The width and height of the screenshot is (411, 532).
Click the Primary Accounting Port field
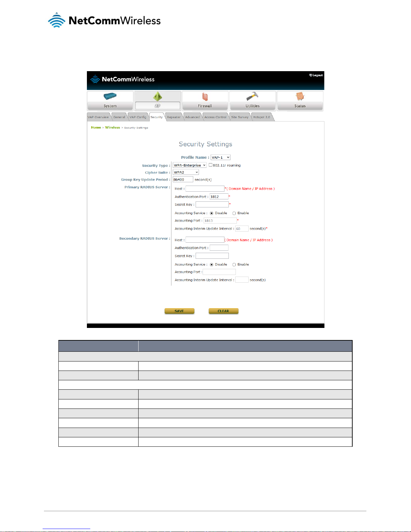(220, 221)
